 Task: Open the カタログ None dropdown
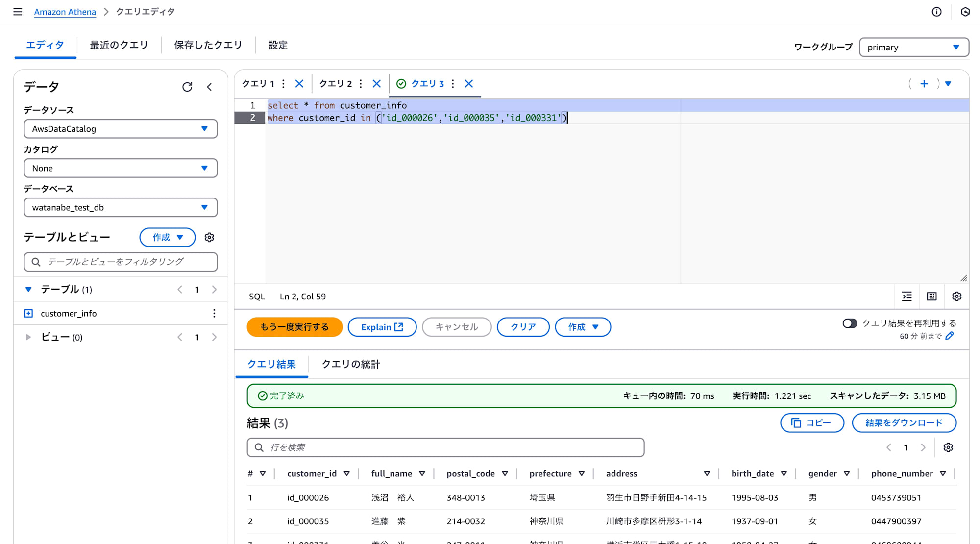(x=121, y=168)
